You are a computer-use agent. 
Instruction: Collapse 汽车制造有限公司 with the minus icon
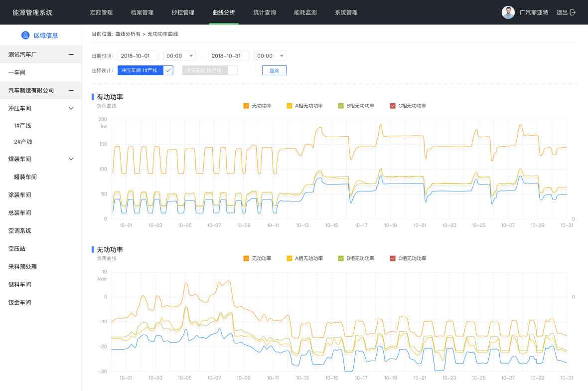click(x=71, y=90)
